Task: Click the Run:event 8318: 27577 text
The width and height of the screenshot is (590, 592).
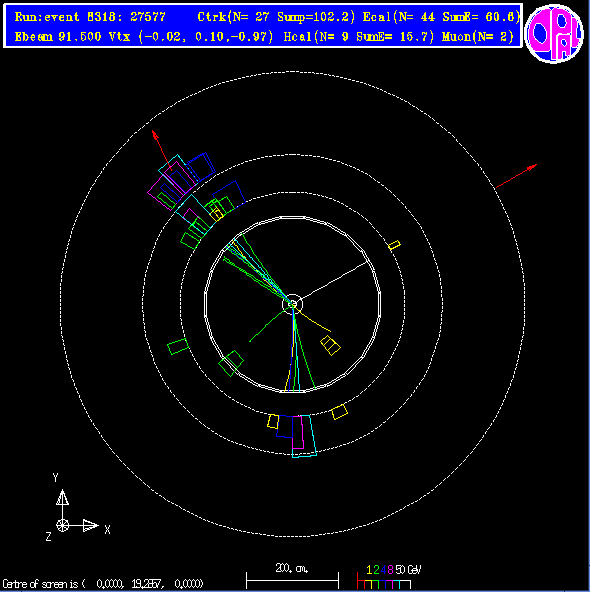Action: [90, 17]
